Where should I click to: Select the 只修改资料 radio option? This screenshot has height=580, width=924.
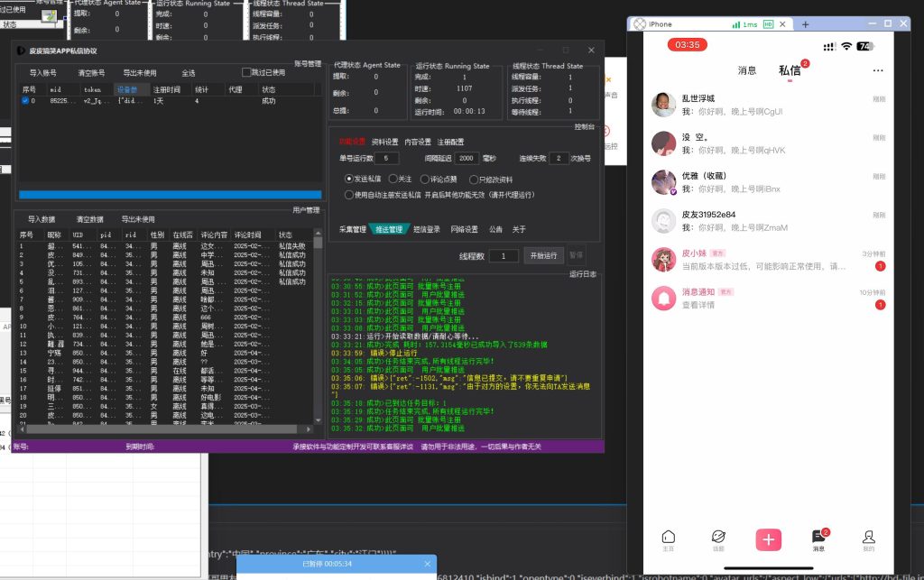coord(475,179)
